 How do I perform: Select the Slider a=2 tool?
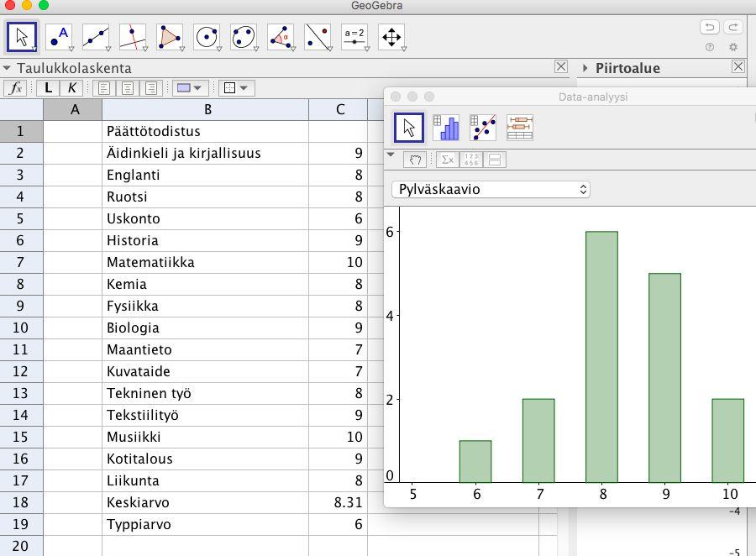point(354,37)
